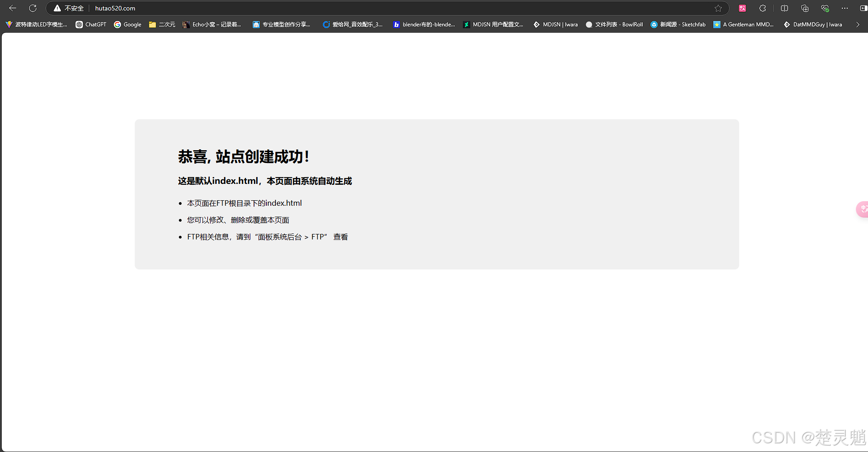Open Browser essentials heart-pulse icon
This screenshot has height=452, width=868.
pos(825,8)
